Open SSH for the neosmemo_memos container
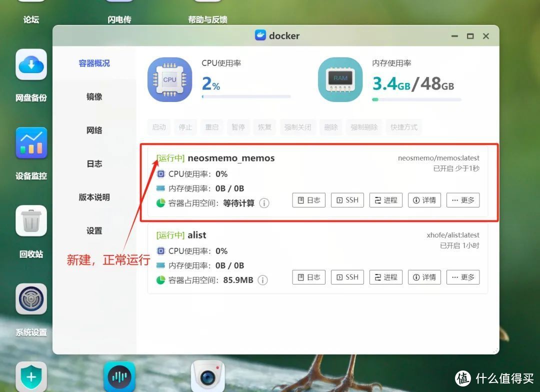This screenshot has width=540, height=392. pyautogui.click(x=347, y=200)
